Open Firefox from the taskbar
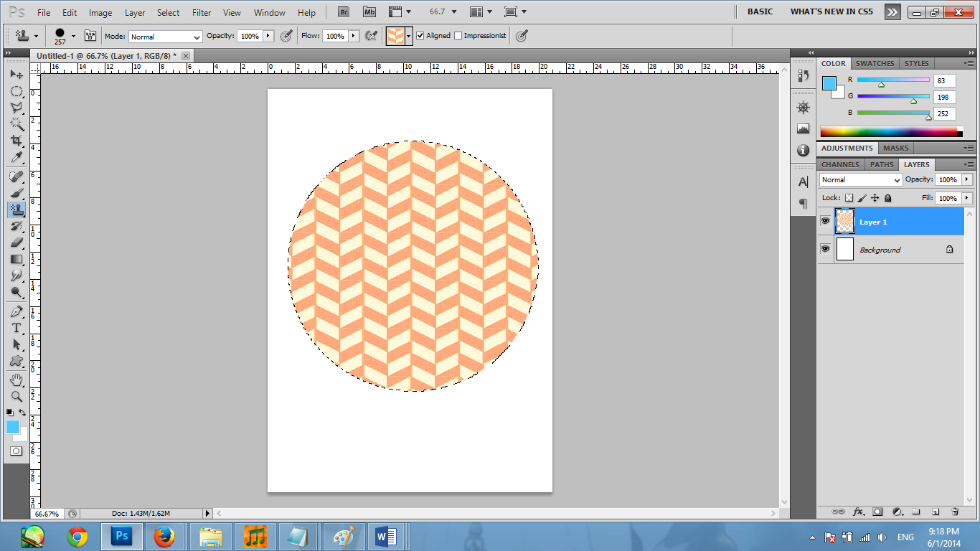 (165, 536)
